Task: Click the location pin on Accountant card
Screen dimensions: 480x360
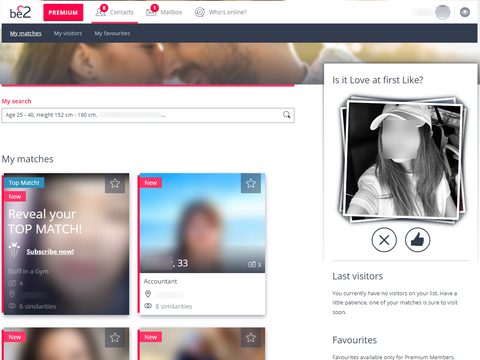Action: [x=148, y=294]
